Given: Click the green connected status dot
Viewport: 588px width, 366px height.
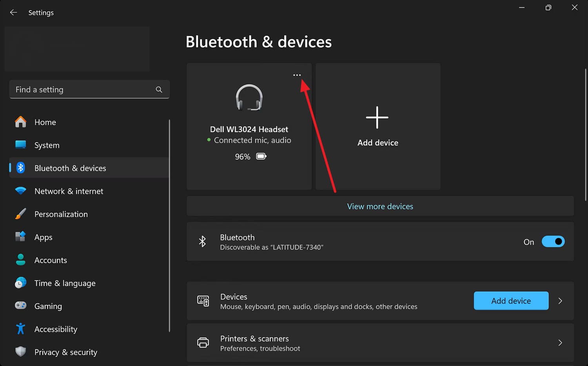Looking at the screenshot, I should coord(209,140).
